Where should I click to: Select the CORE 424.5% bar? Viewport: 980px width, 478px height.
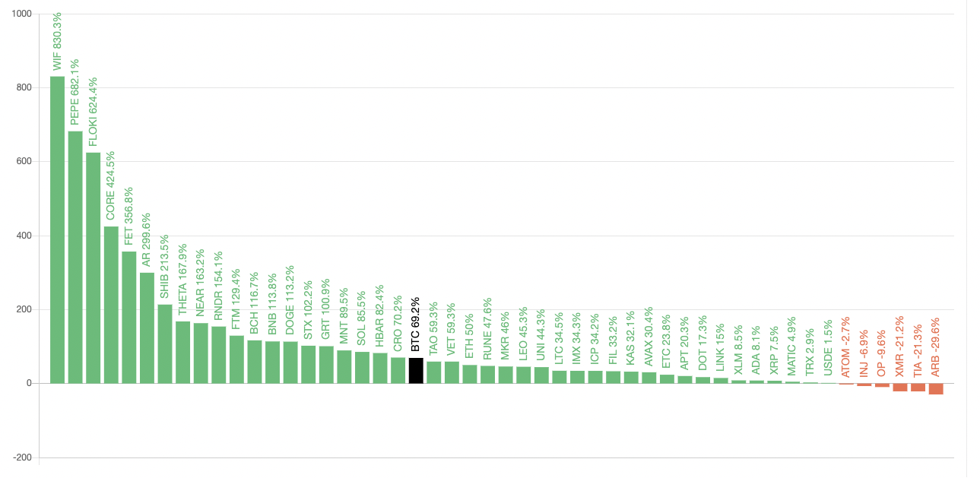[x=111, y=305]
